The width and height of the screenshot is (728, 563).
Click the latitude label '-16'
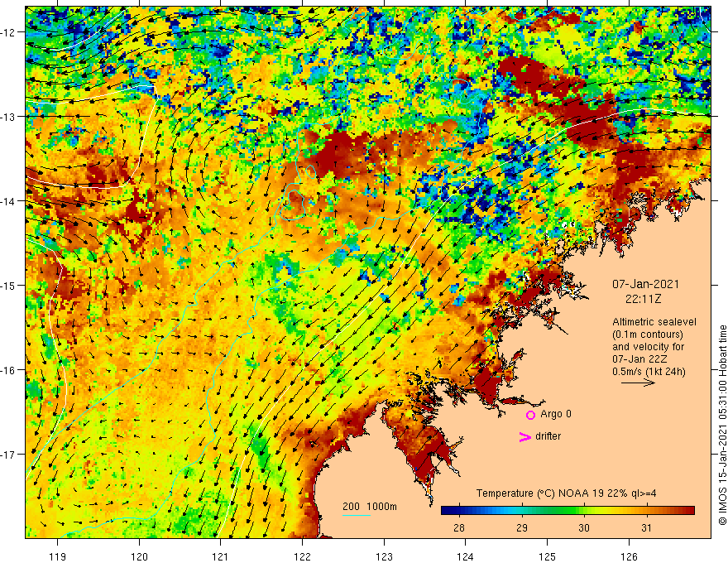[8, 370]
